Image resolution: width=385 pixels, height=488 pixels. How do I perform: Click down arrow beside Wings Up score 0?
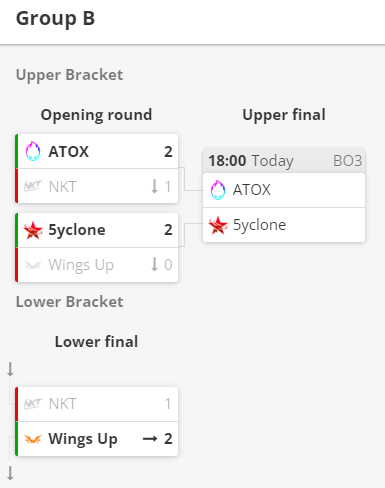pyautogui.click(x=154, y=265)
